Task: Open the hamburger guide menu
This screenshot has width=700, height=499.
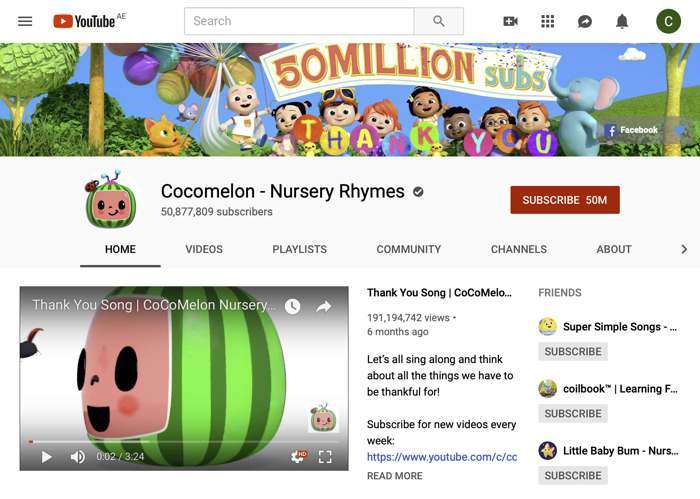Action: click(25, 21)
